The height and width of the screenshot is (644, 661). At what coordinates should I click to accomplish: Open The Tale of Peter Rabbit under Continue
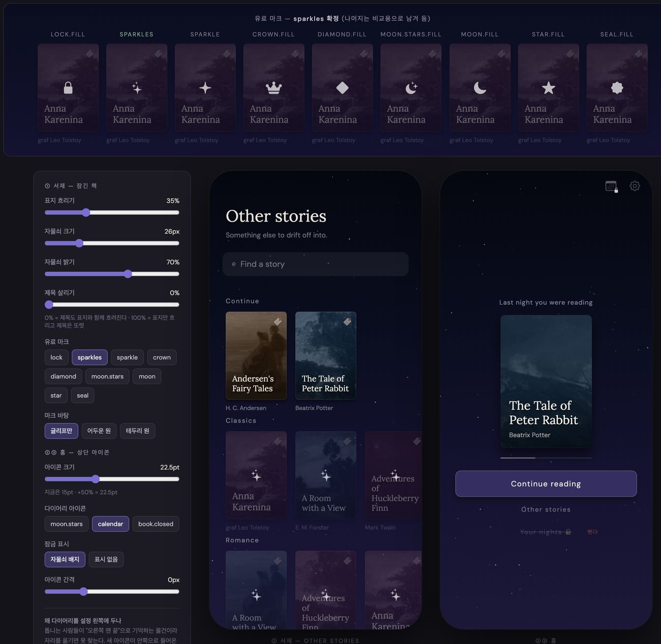(x=325, y=356)
